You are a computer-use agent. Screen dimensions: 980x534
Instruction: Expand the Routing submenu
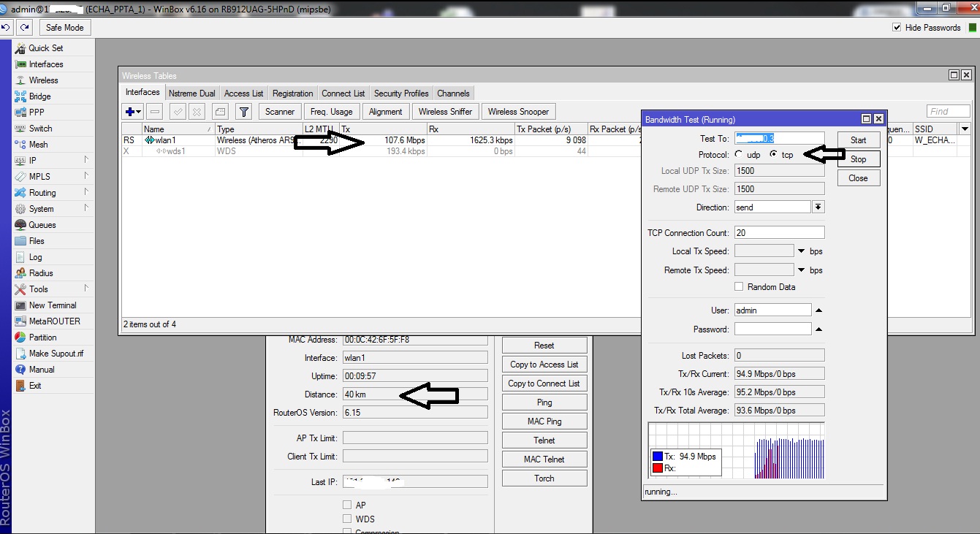point(54,193)
